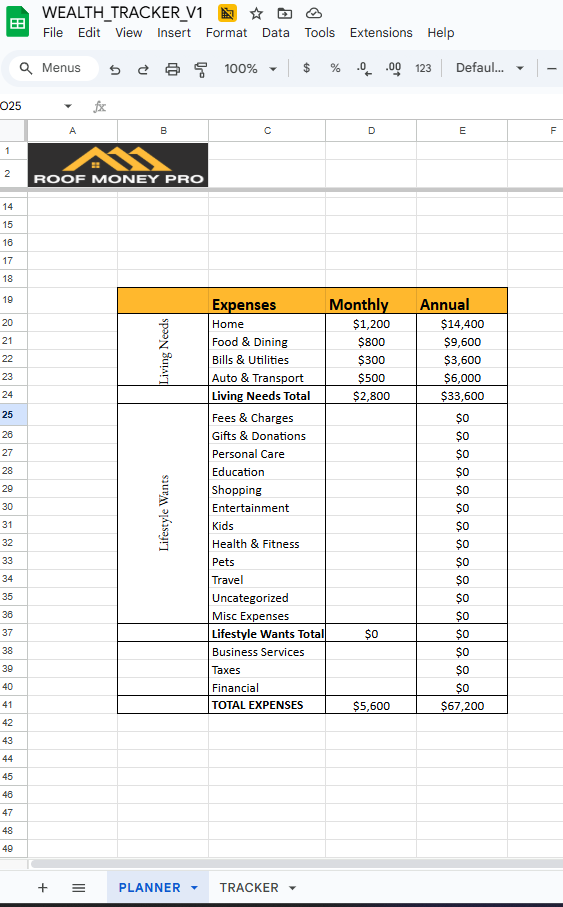Select the Expenses header cell
This screenshot has width=563, height=907.
tap(267, 301)
